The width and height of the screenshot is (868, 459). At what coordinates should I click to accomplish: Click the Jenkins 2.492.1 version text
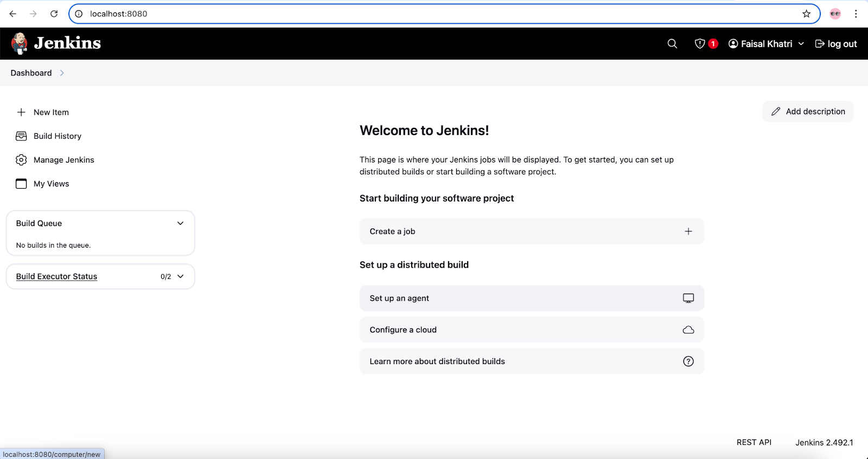[x=824, y=443]
